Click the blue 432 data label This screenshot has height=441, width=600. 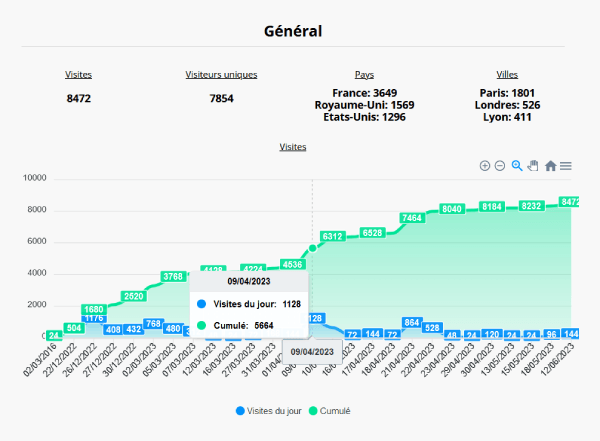click(x=134, y=329)
